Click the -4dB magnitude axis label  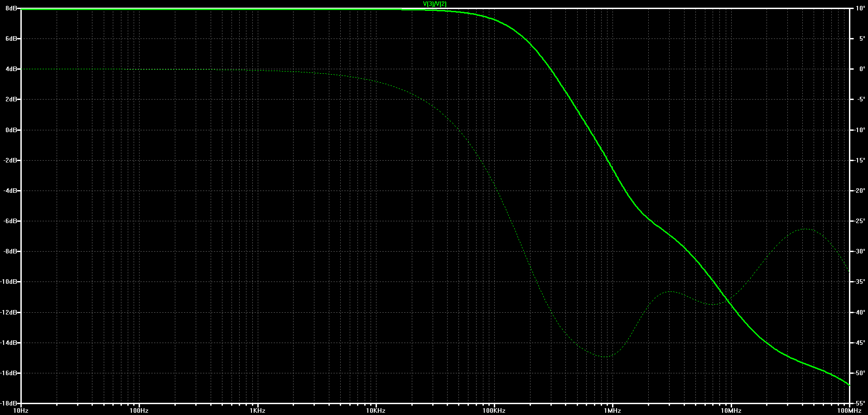pos(10,191)
